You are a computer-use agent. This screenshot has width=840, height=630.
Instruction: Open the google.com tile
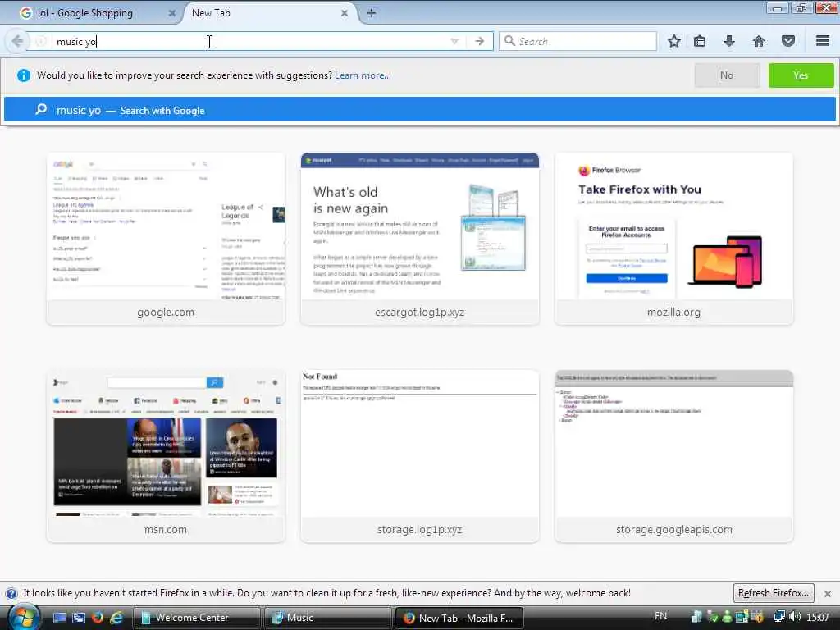[166, 239]
